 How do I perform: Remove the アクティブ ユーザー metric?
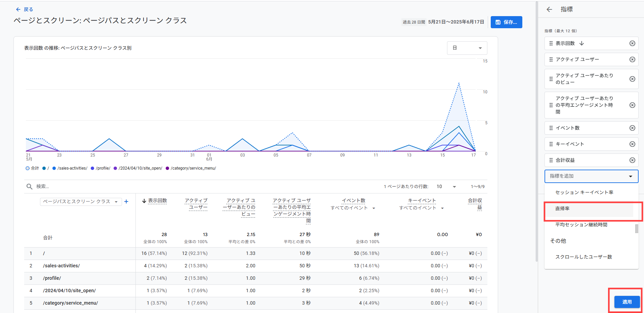pos(632,59)
